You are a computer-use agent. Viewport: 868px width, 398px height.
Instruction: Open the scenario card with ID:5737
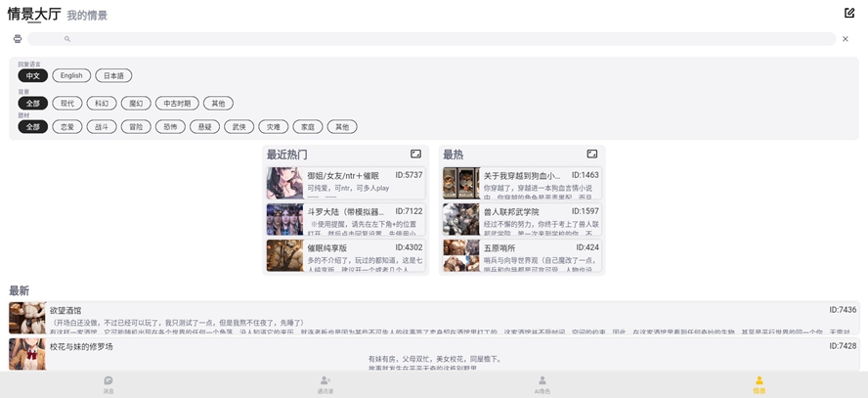pos(346,183)
